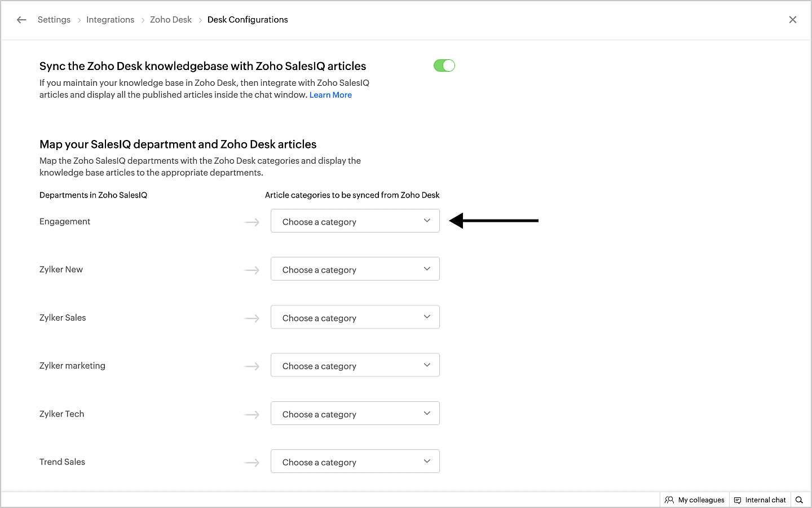Open the My colleagues panel

click(701, 500)
